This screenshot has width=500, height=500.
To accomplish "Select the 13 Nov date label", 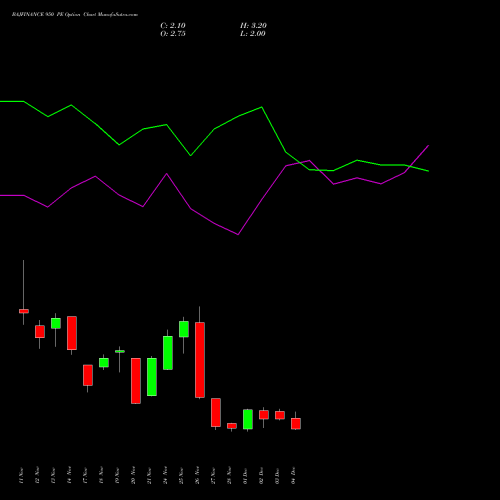I will tap(53, 476).
